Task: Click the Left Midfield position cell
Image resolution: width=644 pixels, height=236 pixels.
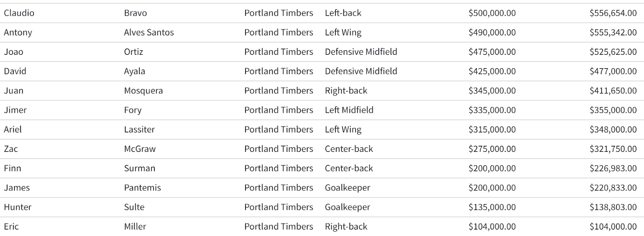Action: (349, 110)
